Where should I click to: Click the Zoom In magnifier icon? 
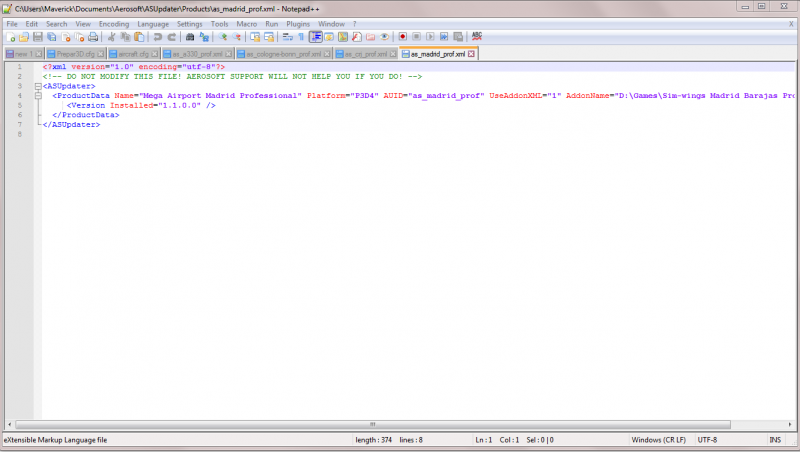[222, 37]
